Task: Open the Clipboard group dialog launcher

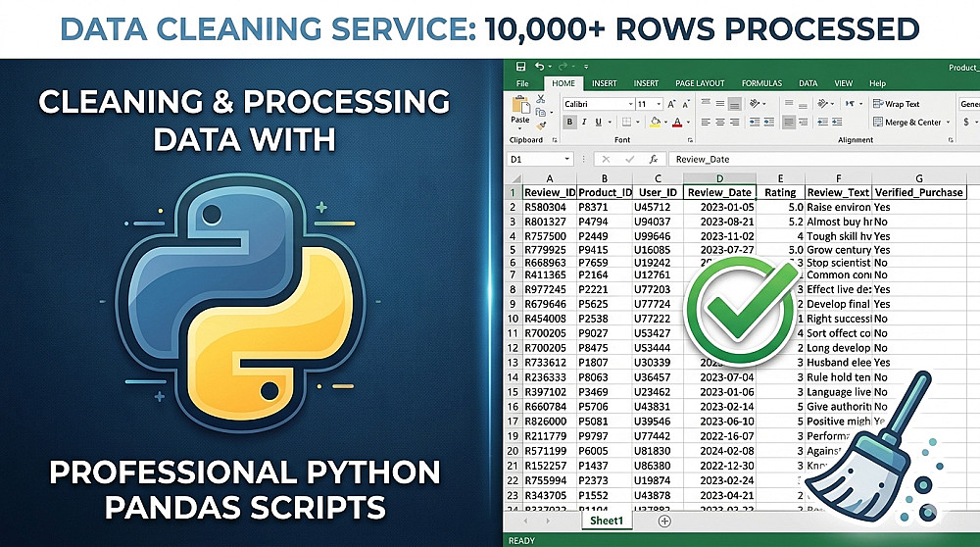Action: pos(555,140)
